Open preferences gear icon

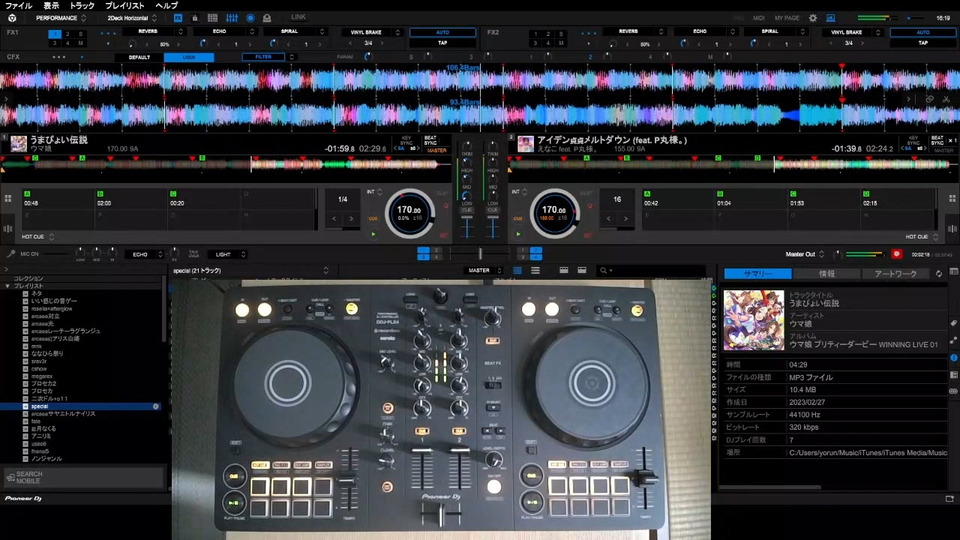[813, 18]
